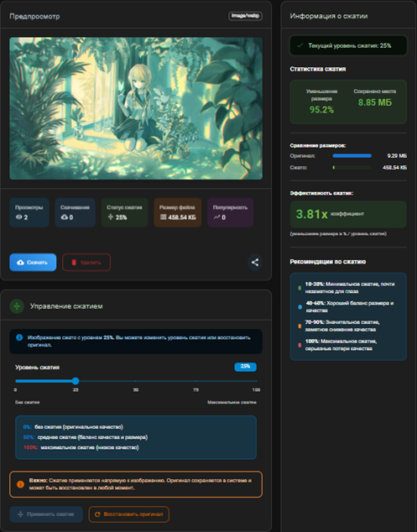Set compression slider to the 50 mark
Image resolution: width=417 pixels, height=532 pixels.
[x=136, y=381]
